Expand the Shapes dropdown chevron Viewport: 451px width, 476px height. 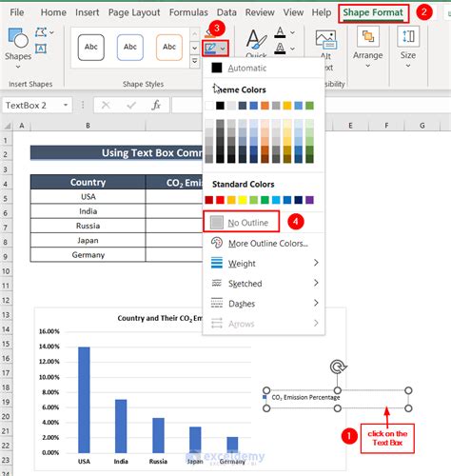coord(18,67)
